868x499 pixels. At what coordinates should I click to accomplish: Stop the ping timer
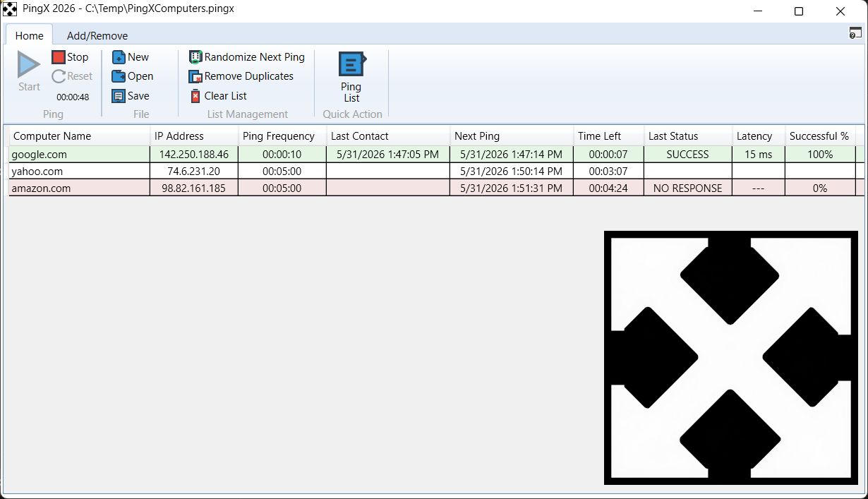click(70, 57)
